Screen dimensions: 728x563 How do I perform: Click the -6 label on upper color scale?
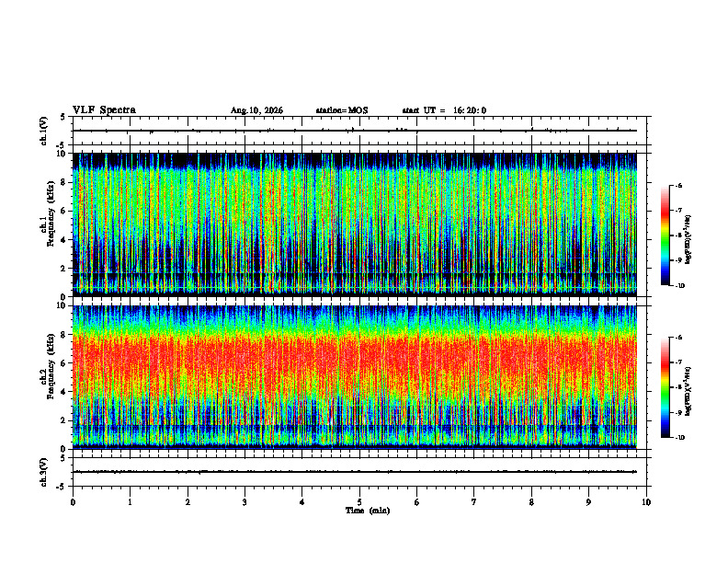(x=677, y=185)
